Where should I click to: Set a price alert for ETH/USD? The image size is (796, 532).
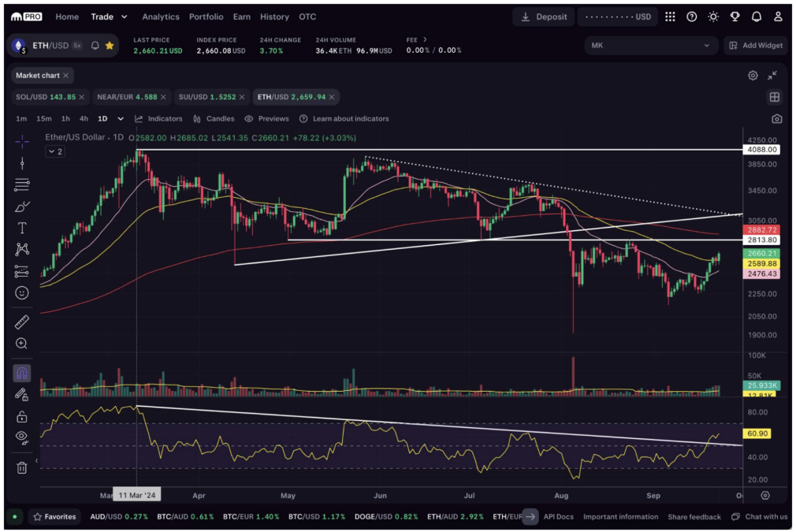coord(95,46)
